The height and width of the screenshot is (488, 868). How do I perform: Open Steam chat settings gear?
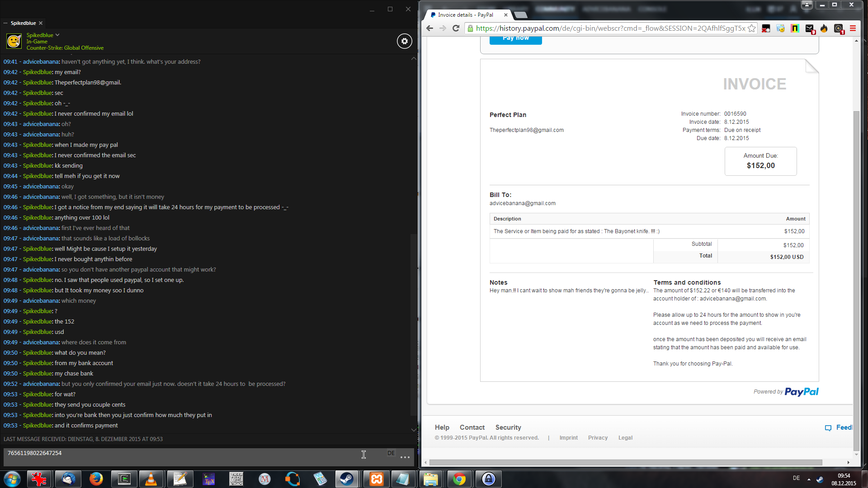coord(405,41)
